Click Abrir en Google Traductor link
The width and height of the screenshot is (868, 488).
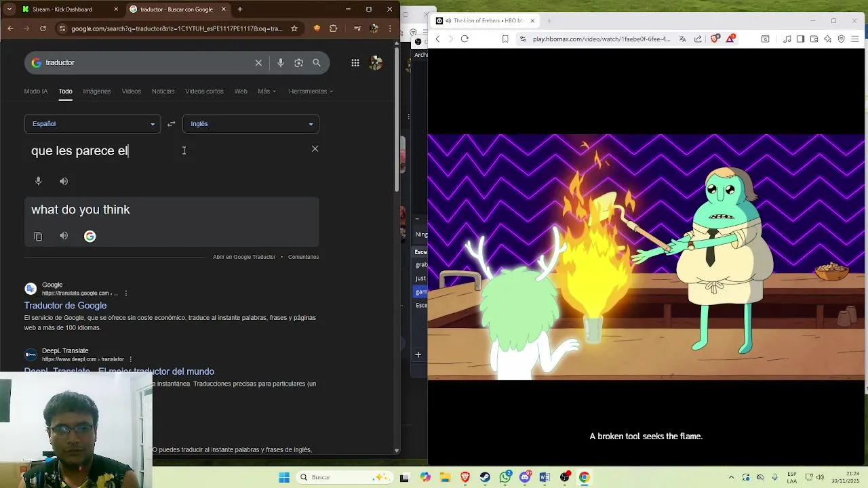click(x=244, y=257)
